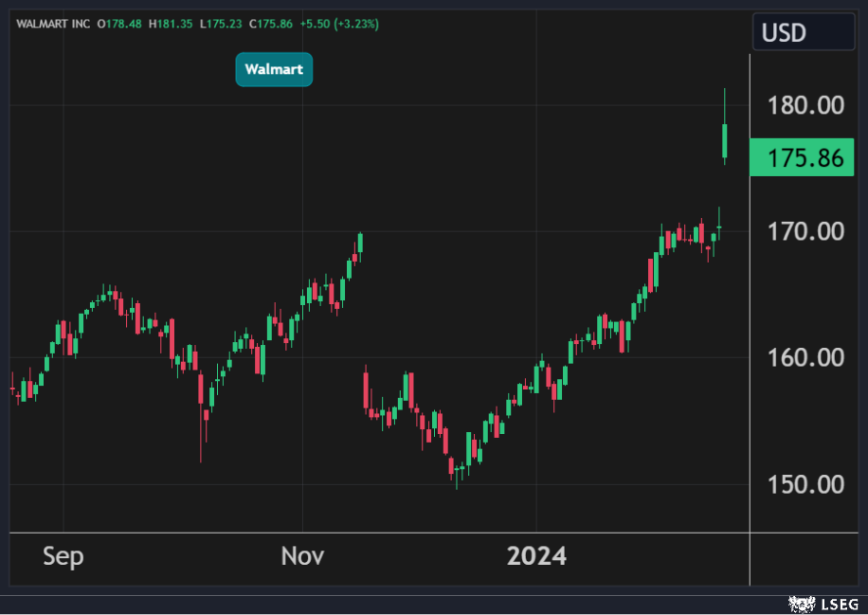Click the 170.00 price axis label
Image resolution: width=868 pixels, height=615 pixels.
point(805,231)
